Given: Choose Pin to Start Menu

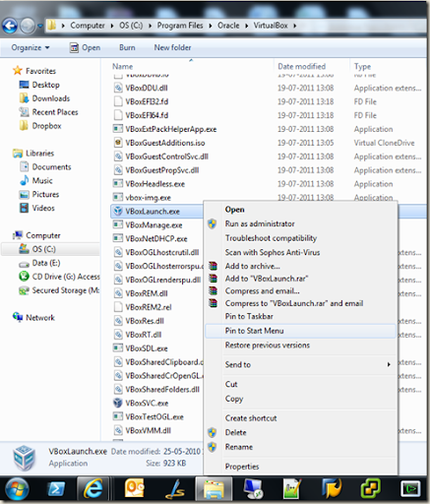Looking at the screenshot, I should (x=254, y=331).
